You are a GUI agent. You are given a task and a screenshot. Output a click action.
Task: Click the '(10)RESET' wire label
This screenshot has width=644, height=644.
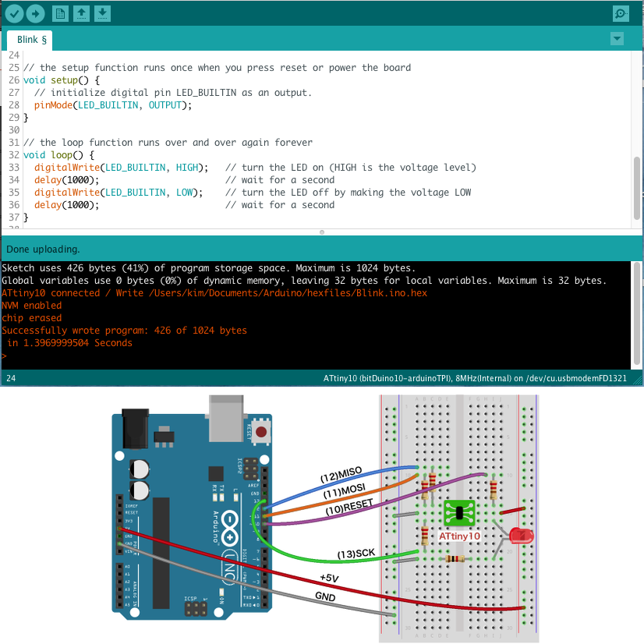pos(349,508)
